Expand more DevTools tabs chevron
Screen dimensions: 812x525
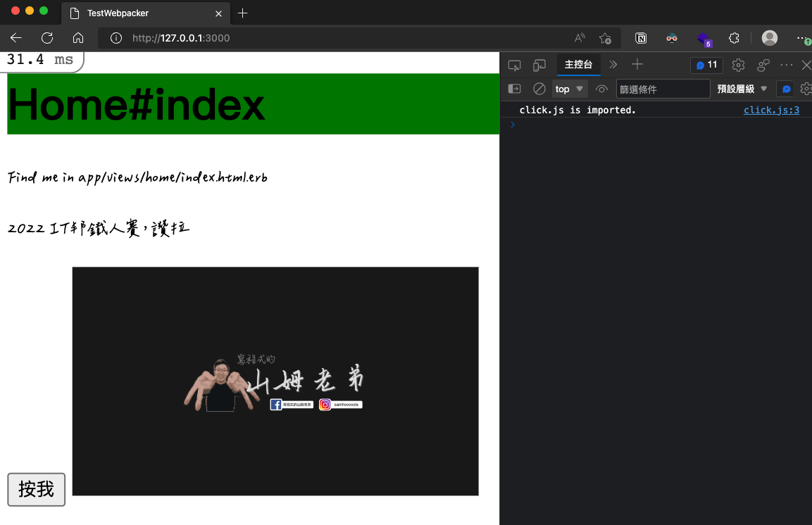[613, 65]
